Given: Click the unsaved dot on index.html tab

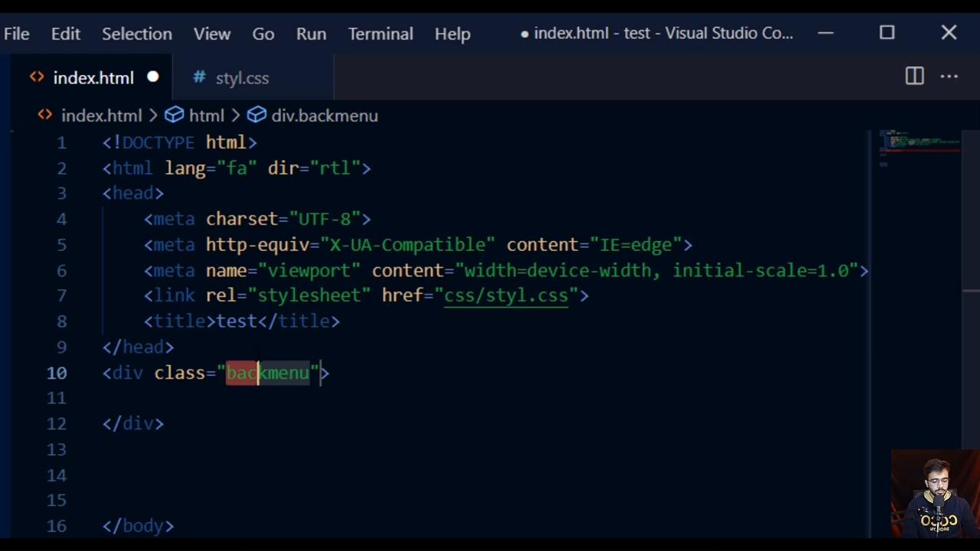Looking at the screenshot, I should pyautogui.click(x=153, y=77).
